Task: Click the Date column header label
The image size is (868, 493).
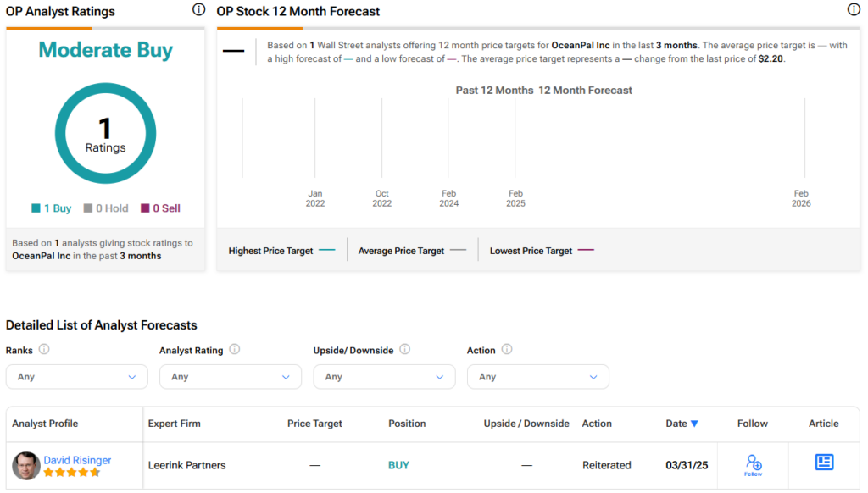Action: (x=676, y=424)
